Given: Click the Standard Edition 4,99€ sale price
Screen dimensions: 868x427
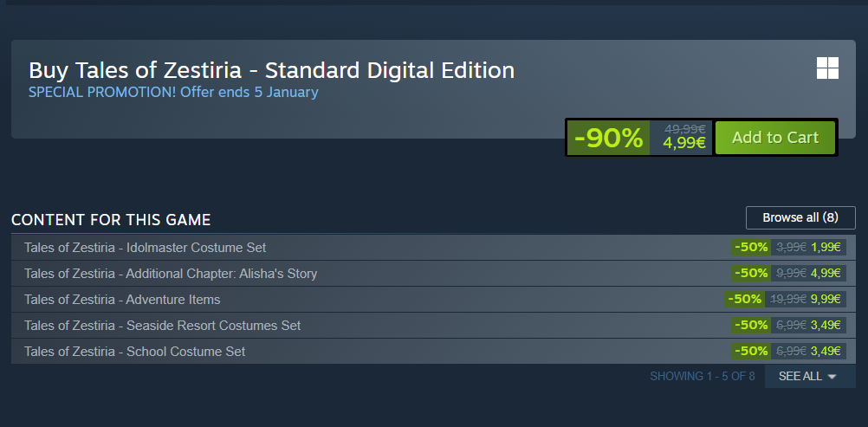Looking at the screenshot, I should point(684,144).
